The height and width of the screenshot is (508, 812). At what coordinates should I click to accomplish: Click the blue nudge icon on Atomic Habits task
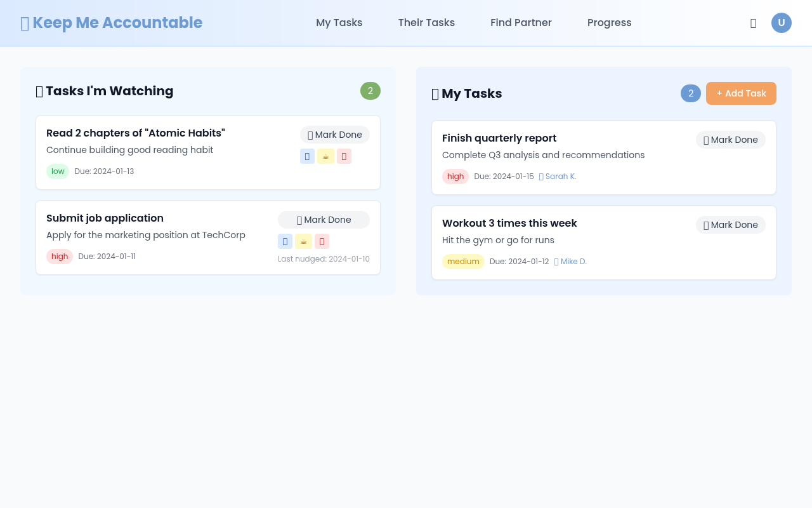[x=307, y=156]
